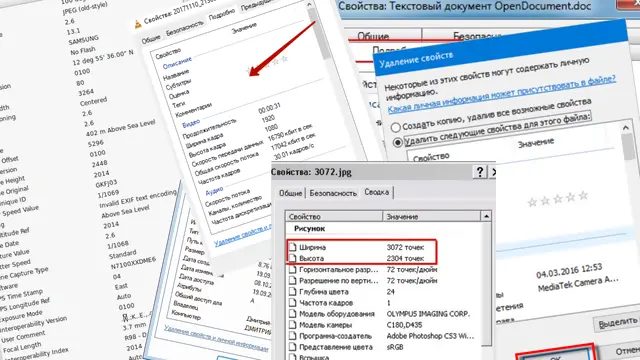Click the vertical scrollbar of 3072.jpg property list

486,286
